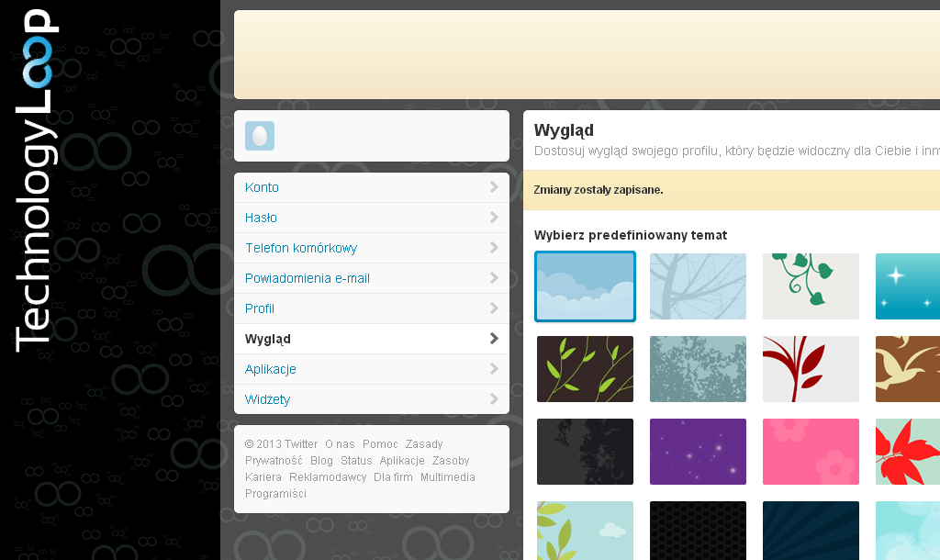This screenshot has width=940, height=560.
Task: Click the chevron arrow beside Hasło
Action: tap(494, 217)
